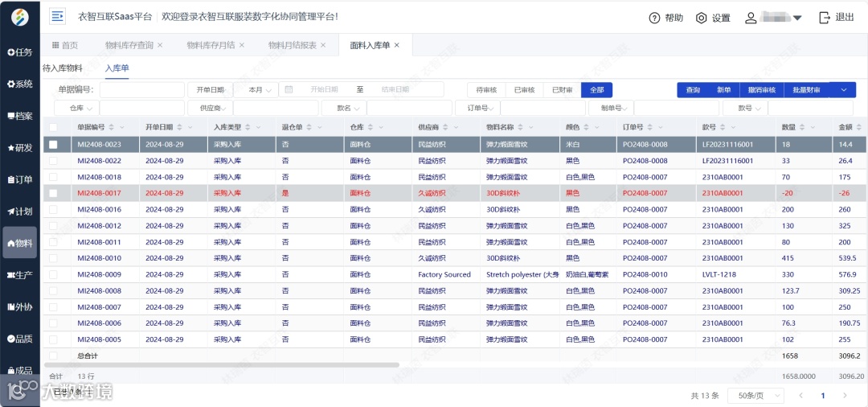Viewport: 868px width, 407px height.
Task: Sort by 开单日期 column arrows
Action: tap(179, 127)
